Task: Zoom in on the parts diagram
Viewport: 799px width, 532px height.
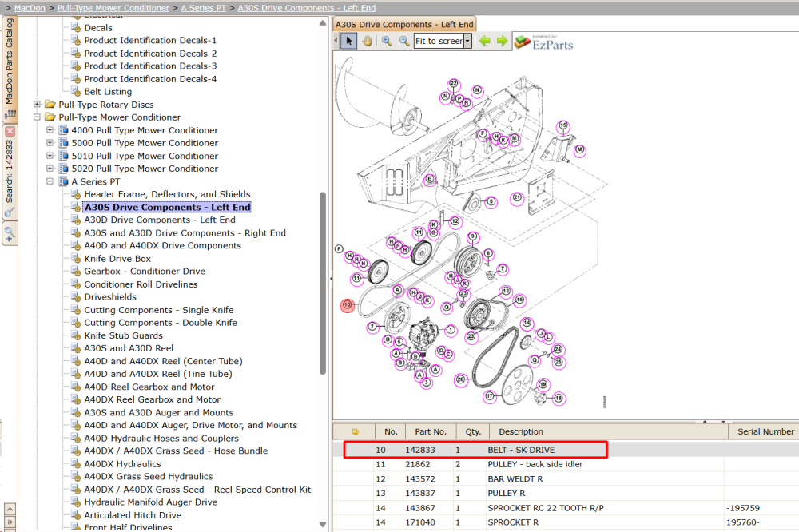Action: point(387,41)
